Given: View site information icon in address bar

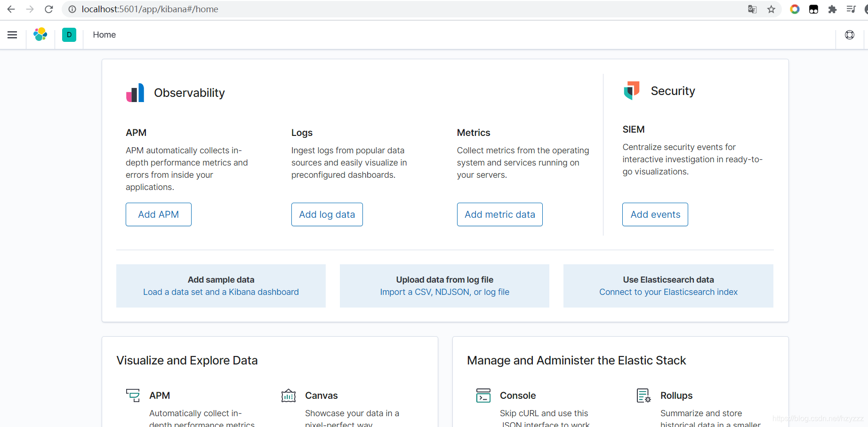Looking at the screenshot, I should [72, 9].
